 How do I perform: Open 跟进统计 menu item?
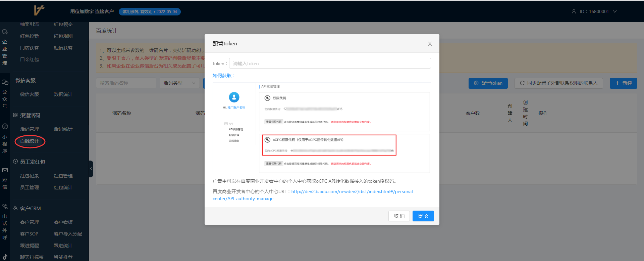pyautogui.click(x=63, y=246)
